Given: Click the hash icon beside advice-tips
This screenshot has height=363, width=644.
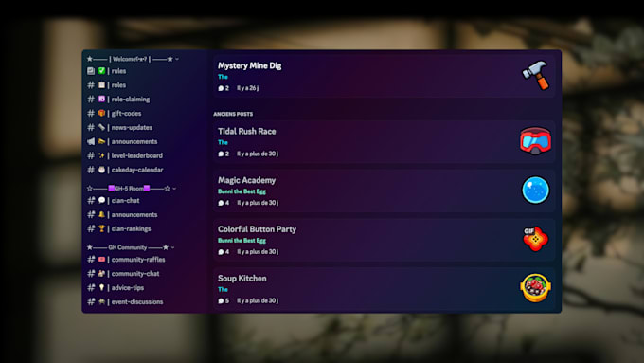Looking at the screenshot, I should click(x=91, y=288).
